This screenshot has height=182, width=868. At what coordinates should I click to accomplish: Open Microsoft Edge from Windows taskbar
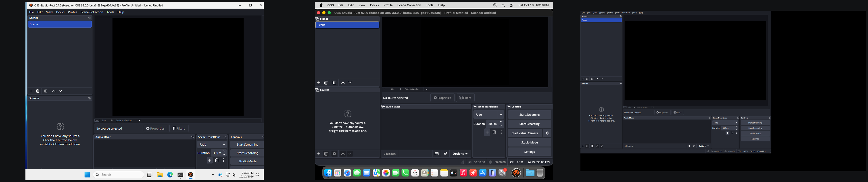tap(170, 175)
